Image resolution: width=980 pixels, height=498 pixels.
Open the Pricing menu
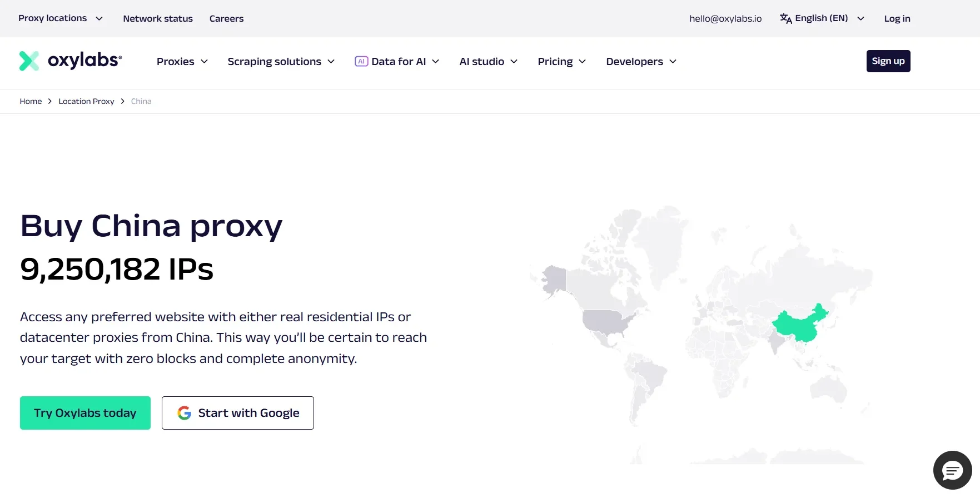click(x=562, y=61)
